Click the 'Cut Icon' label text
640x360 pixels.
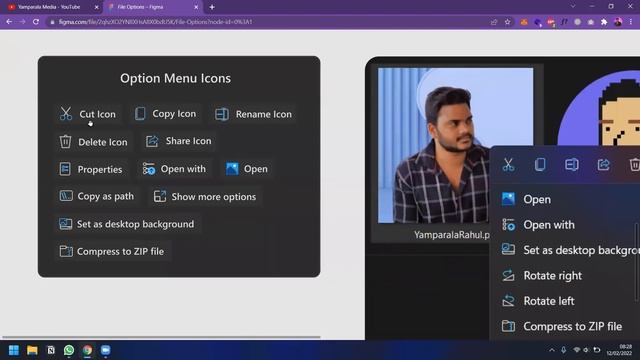coord(98,114)
